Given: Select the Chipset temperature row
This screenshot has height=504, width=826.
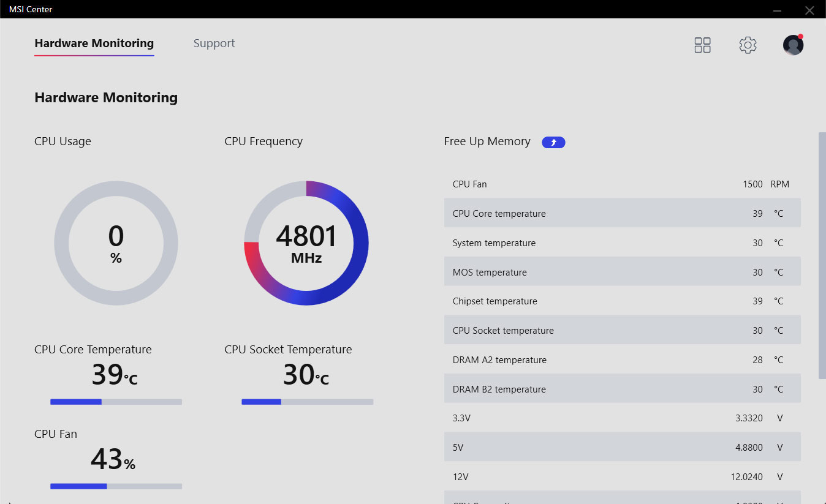Looking at the screenshot, I should [622, 301].
